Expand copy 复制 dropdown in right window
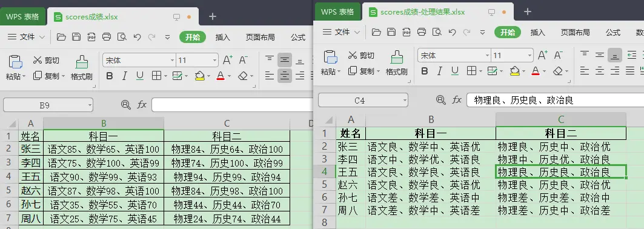 coord(377,71)
